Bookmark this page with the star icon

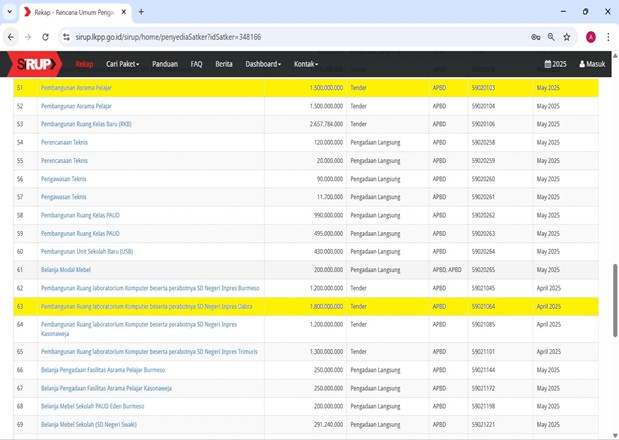(x=567, y=37)
